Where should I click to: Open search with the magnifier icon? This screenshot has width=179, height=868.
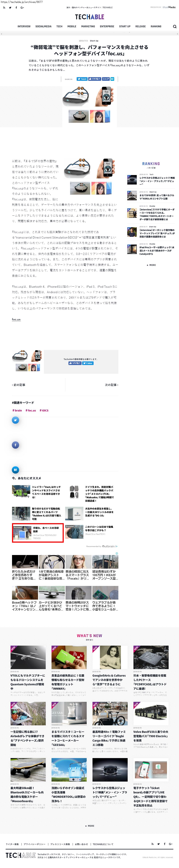(x=174, y=27)
